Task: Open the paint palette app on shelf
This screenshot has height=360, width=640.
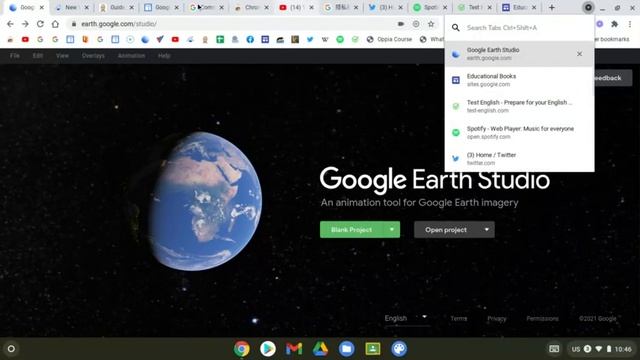Action: pos(399,349)
